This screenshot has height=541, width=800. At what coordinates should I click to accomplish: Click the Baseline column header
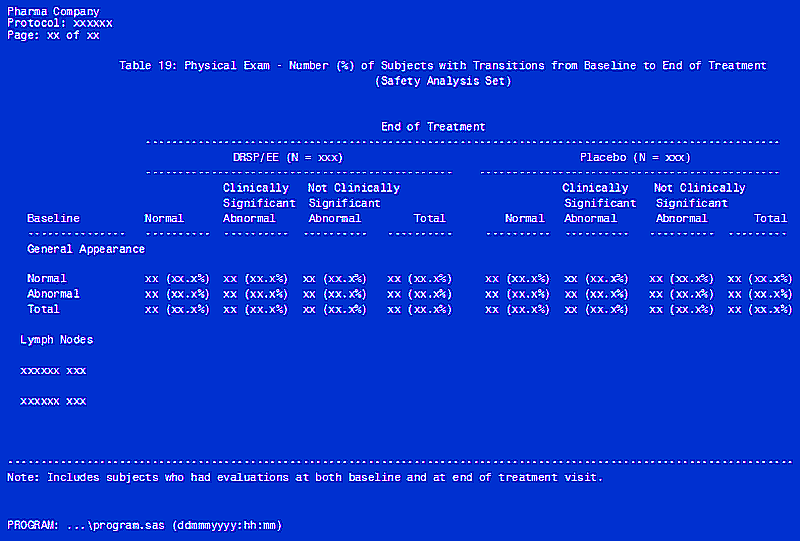tap(53, 218)
